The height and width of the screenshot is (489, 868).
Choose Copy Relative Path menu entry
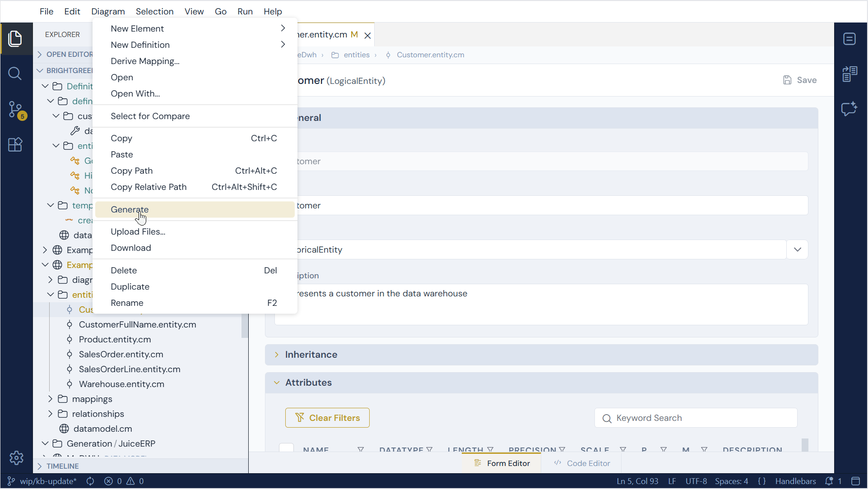pyautogui.click(x=195, y=187)
